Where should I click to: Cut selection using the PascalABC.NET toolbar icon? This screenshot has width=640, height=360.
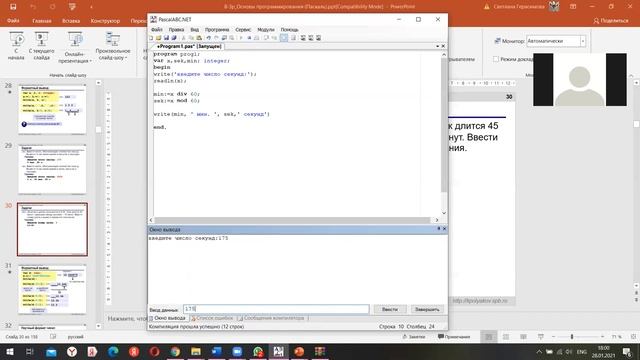[183, 38]
